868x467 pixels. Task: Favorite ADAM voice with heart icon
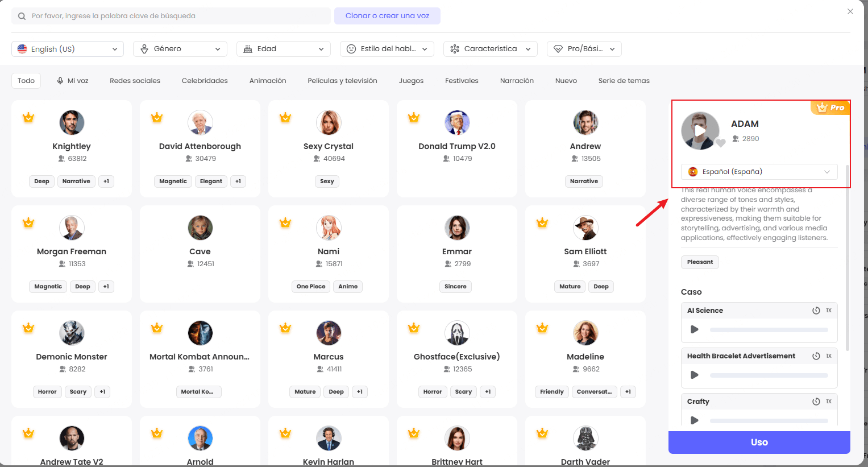pos(720,143)
